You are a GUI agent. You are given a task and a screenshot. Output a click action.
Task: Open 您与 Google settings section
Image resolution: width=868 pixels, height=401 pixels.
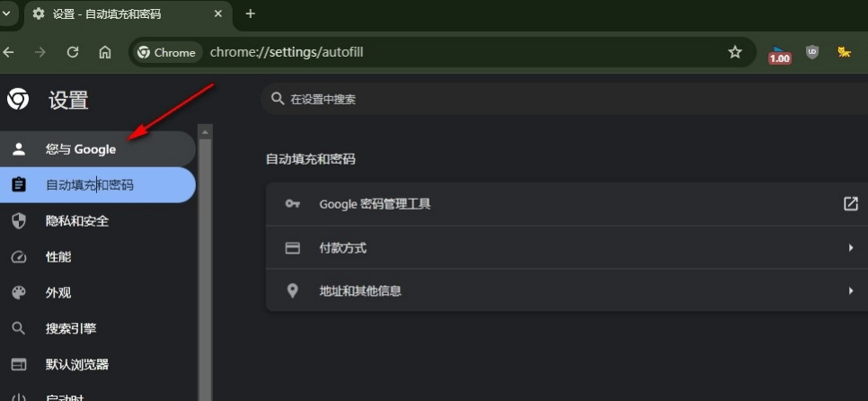pos(81,149)
